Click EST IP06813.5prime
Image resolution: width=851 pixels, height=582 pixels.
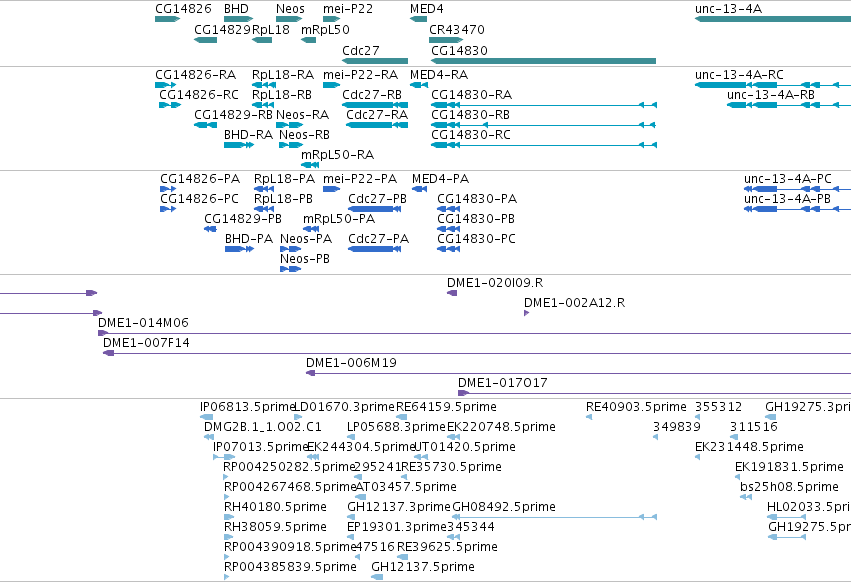coord(207,417)
